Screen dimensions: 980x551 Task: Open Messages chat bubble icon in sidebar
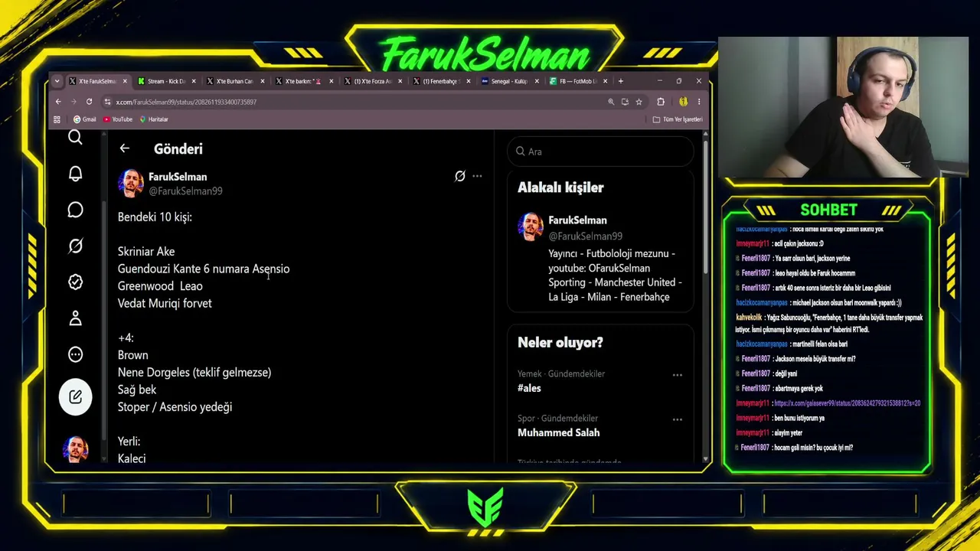point(75,210)
